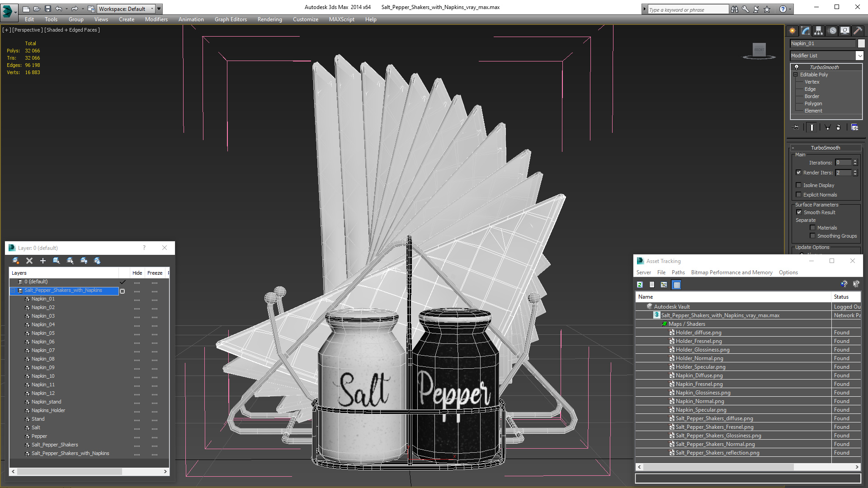This screenshot has width=868, height=488.
Task: Open Paths menu in Asset Tracking
Action: pos(678,272)
